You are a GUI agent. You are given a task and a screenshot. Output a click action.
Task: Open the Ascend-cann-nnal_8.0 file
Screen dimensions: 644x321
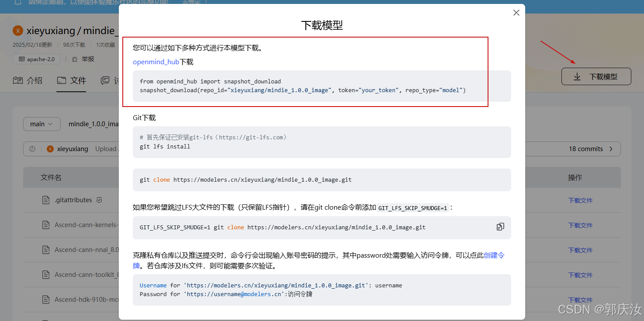[87, 250]
